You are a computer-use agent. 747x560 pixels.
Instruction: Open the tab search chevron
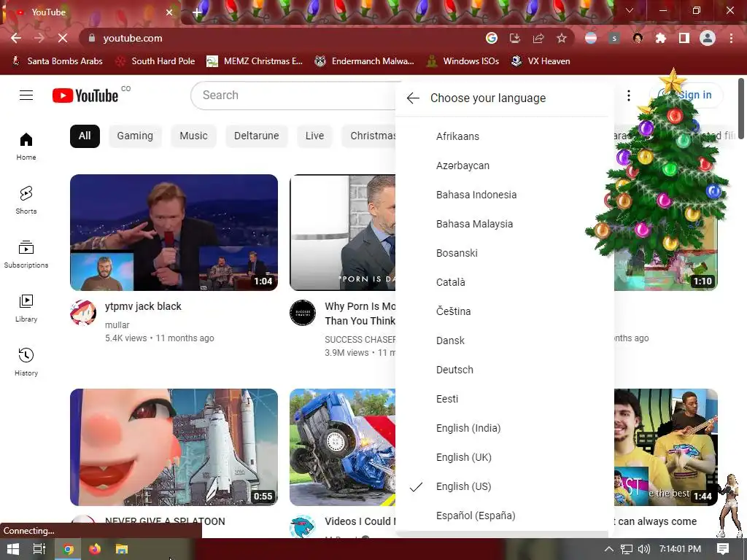[630, 10]
